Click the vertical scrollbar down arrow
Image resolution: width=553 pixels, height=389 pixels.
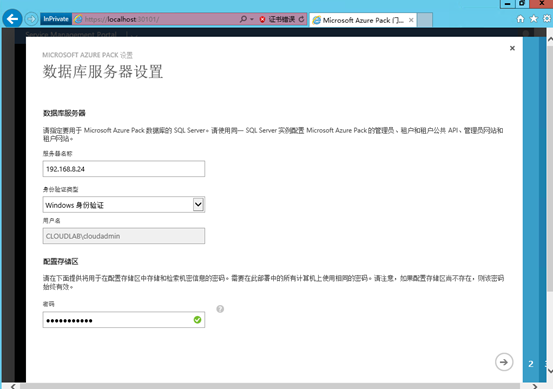[x=550, y=371]
